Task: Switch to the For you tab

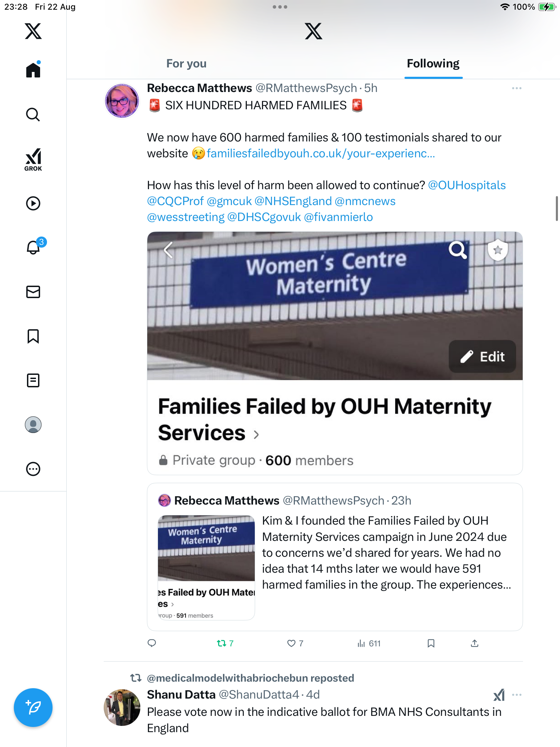Action: [186, 64]
